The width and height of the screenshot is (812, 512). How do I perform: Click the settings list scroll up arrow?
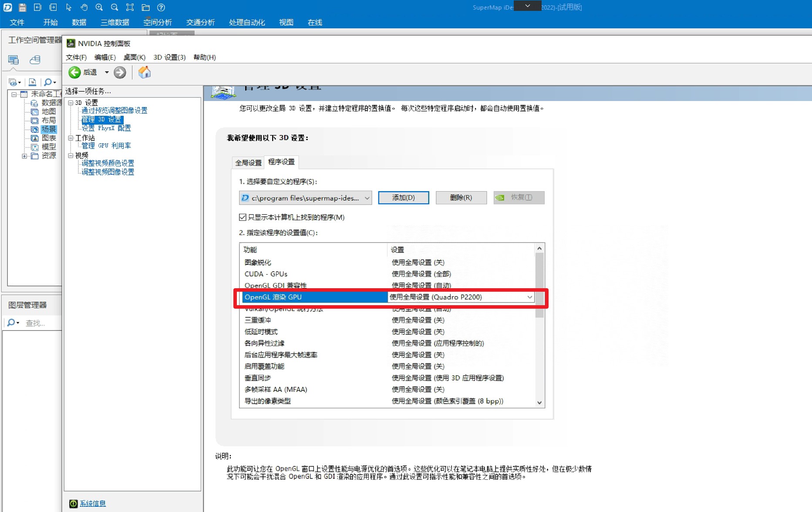[x=539, y=248]
